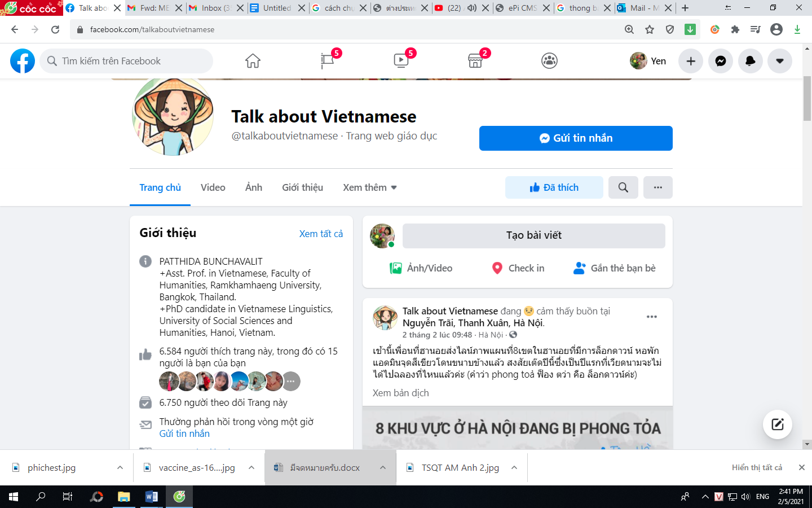This screenshot has height=508, width=812.
Task: Switch to the Video tab
Action: [x=213, y=187]
